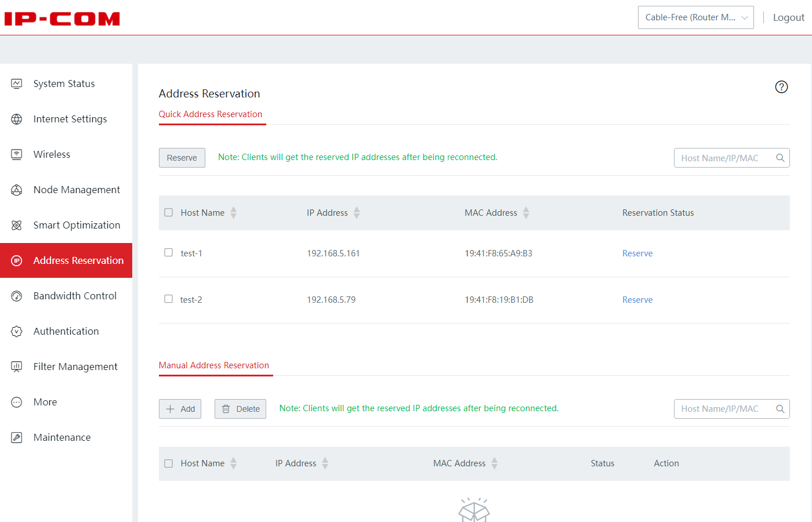Viewport: 812px width, 522px height.
Task: Click the Delete button with trash icon
Action: coord(240,409)
